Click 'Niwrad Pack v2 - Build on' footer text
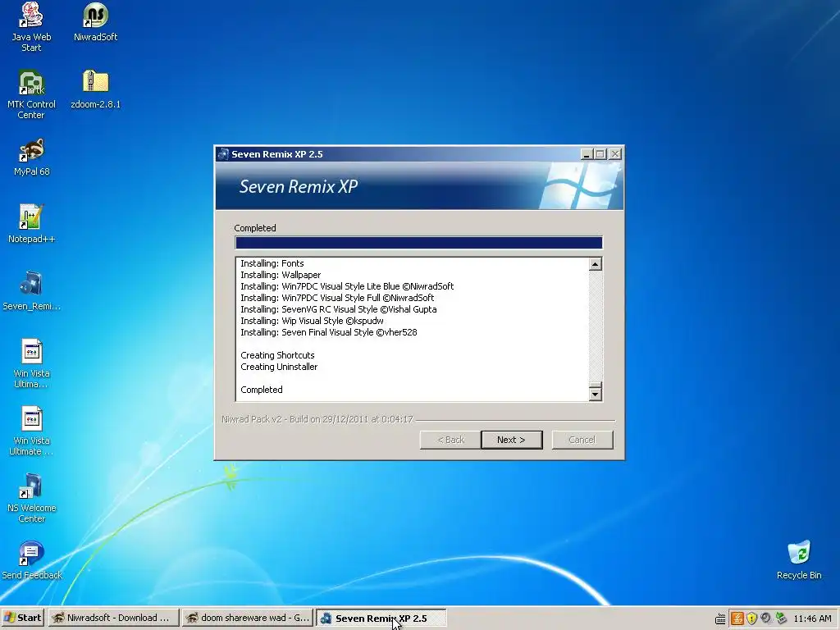Viewport: 840px width, 630px height. [x=317, y=419]
